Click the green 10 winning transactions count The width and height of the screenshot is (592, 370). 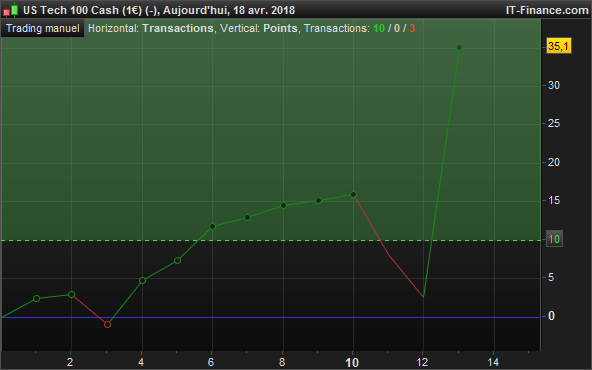379,28
